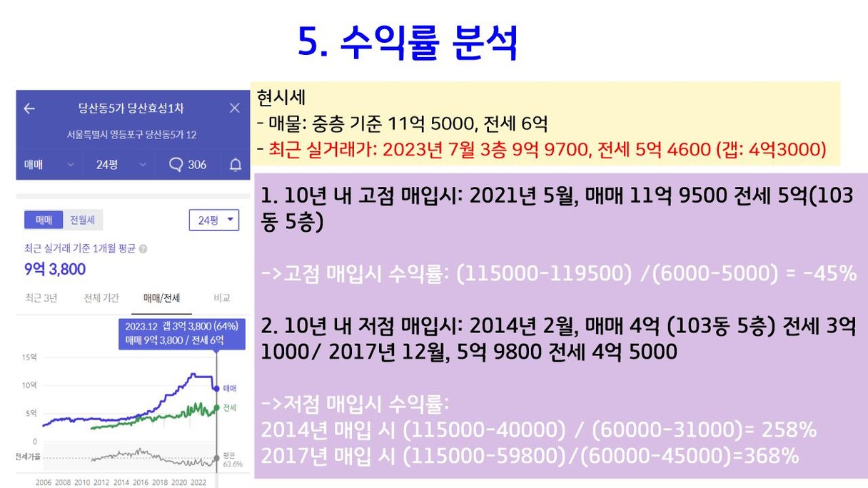Select the 매매/전세 tab

pos(162,298)
